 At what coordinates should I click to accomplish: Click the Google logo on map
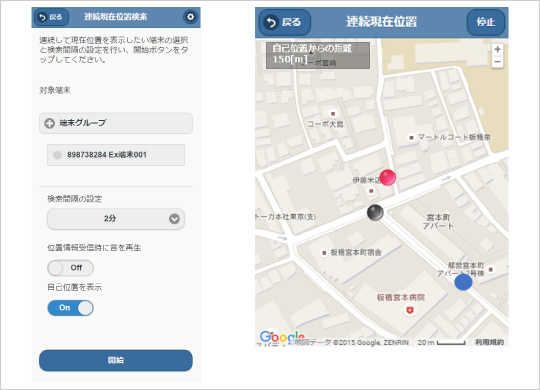(282, 337)
